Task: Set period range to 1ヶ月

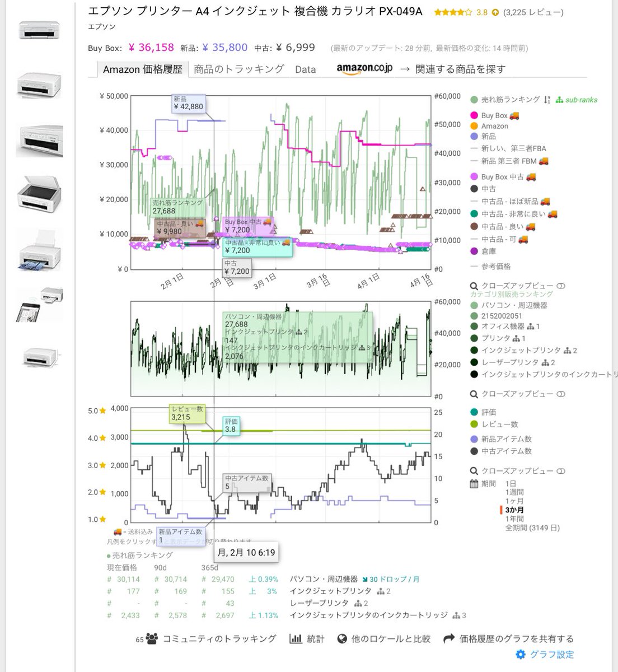Action: click(x=514, y=501)
